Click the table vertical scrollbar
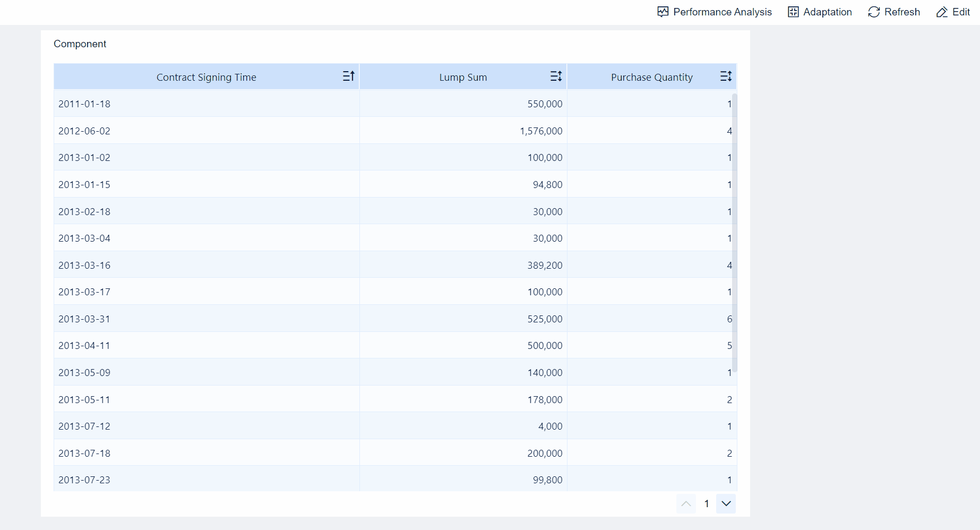The width and height of the screenshot is (980, 530). pos(735,233)
